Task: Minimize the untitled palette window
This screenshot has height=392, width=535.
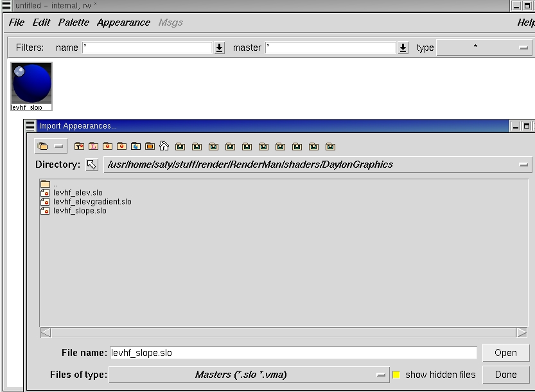Action: [516, 6]
